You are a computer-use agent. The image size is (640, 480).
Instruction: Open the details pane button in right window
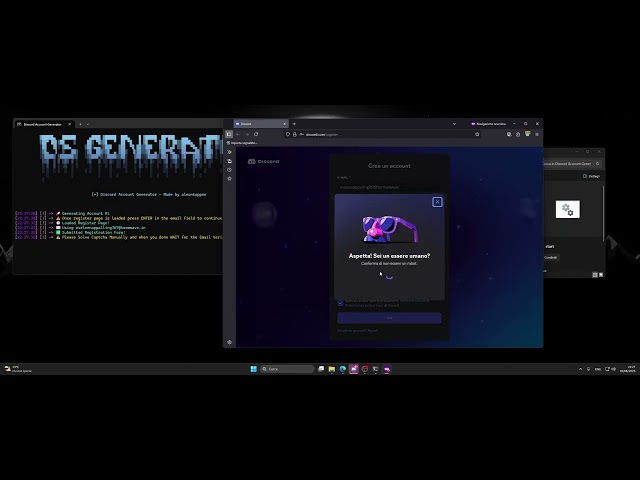tap(591, 176)
